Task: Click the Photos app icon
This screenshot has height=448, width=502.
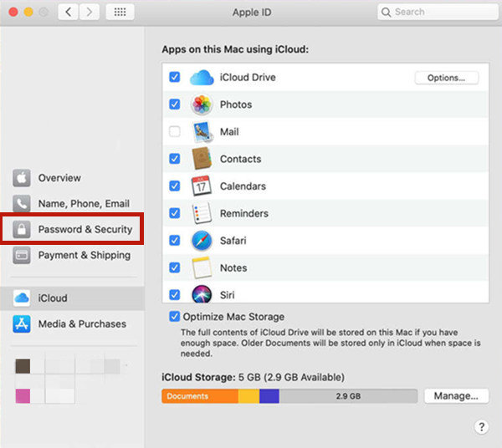Action: [202, 105]
